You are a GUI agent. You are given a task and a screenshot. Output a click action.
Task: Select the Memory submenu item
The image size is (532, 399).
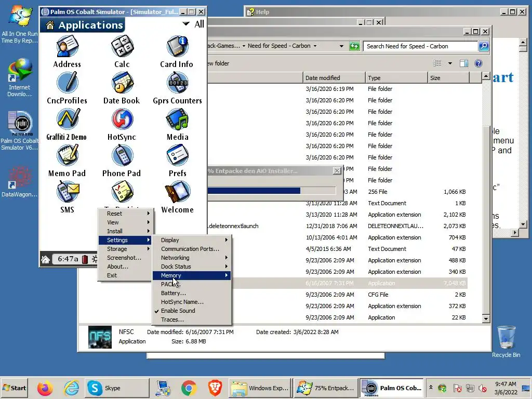click(x=192, y=275)
